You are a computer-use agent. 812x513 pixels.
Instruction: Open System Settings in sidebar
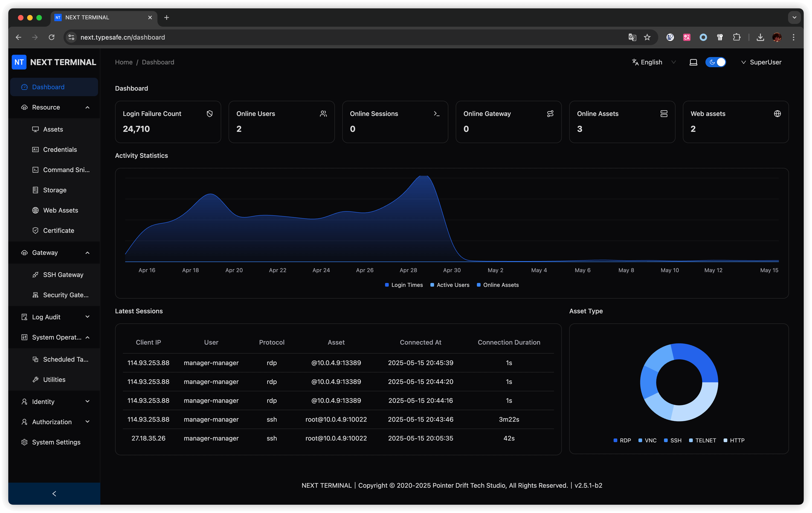(56, 442)
